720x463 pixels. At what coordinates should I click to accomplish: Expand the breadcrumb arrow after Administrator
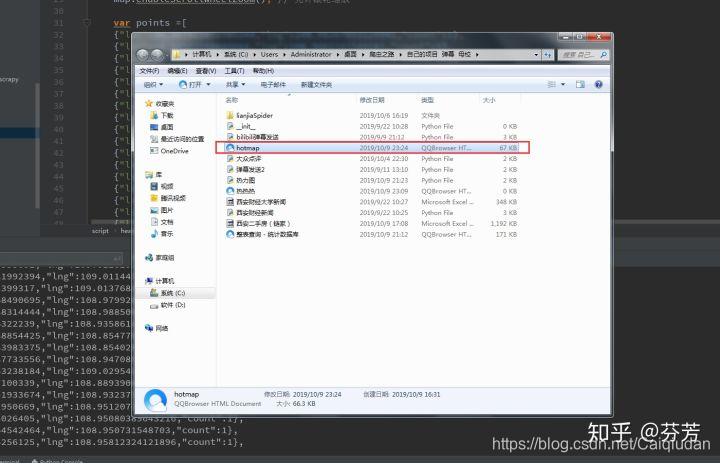pos(338,55)
